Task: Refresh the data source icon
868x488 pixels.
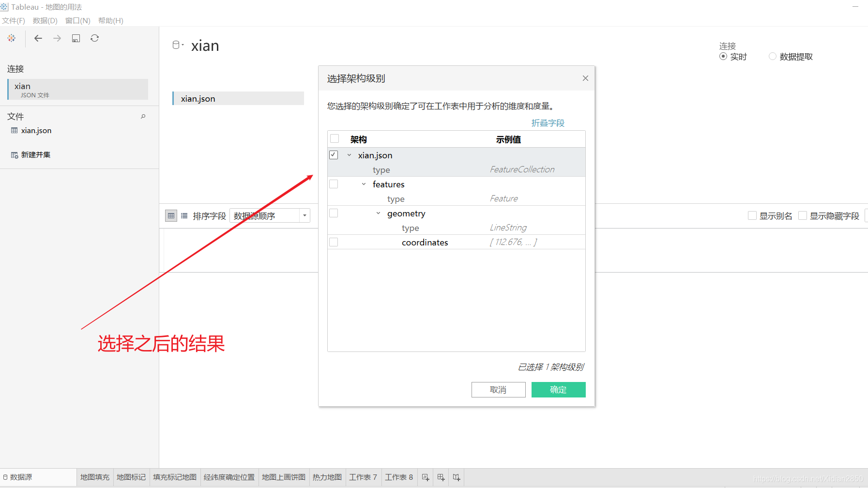Action: [x=95, y=38]
